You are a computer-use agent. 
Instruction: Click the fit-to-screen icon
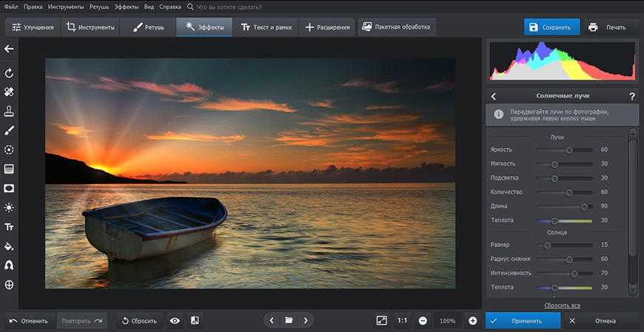(381, 321)
